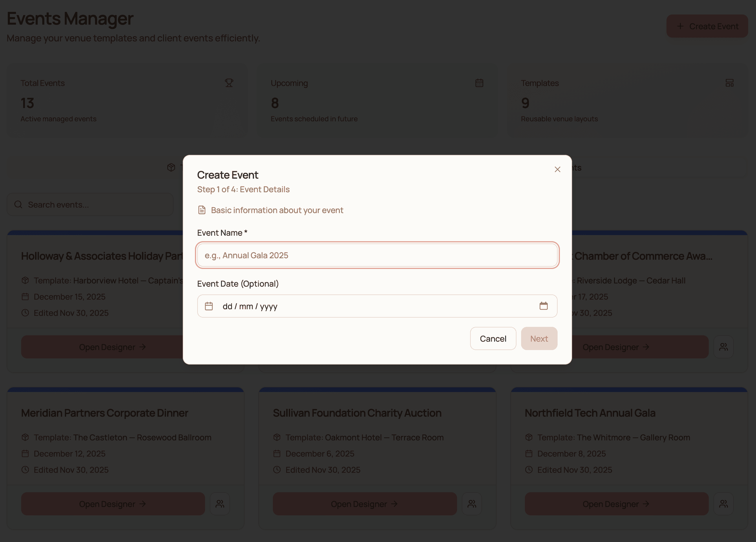Open Designer for Meridian Partners Corporate Dinner
The height and width of the screenshot is (542, 756).
pos(113,504)
